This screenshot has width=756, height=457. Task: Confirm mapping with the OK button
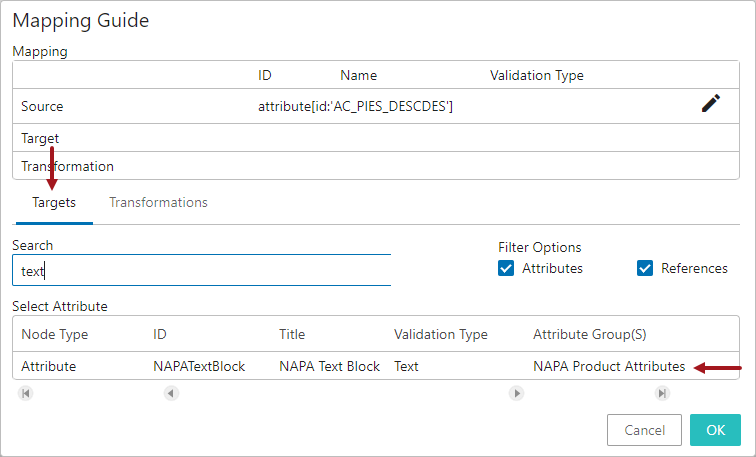(716, 430)
